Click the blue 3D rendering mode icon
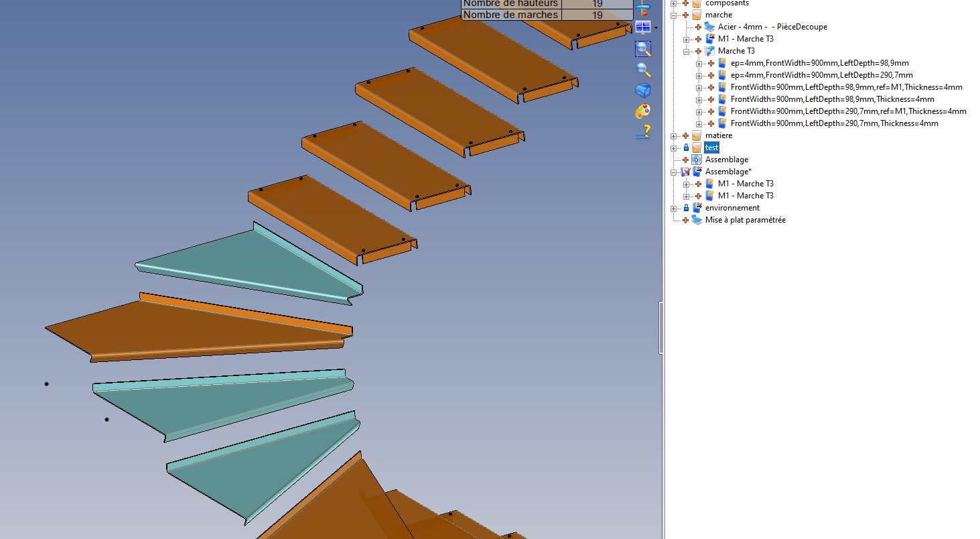 click(x=643, y=90)
